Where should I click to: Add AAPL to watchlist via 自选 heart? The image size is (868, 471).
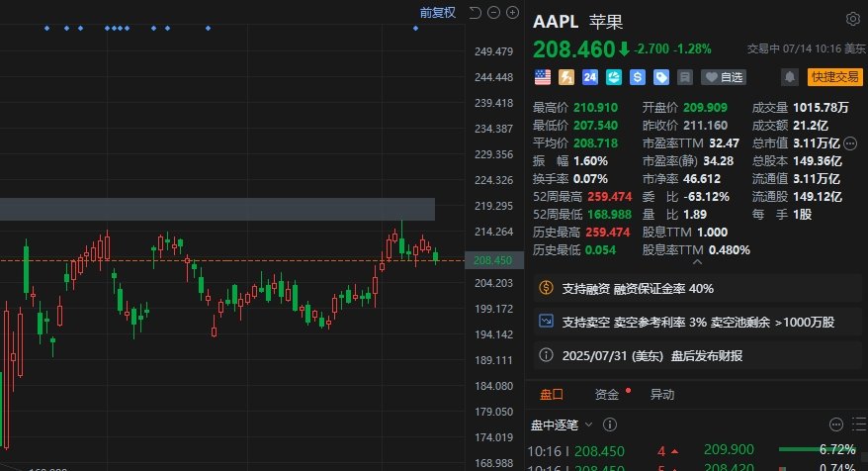click(x=724, y=77)
